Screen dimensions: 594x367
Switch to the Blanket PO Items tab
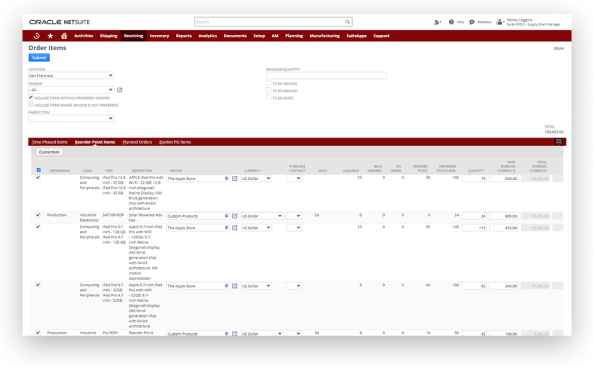[x=175, y=142]
